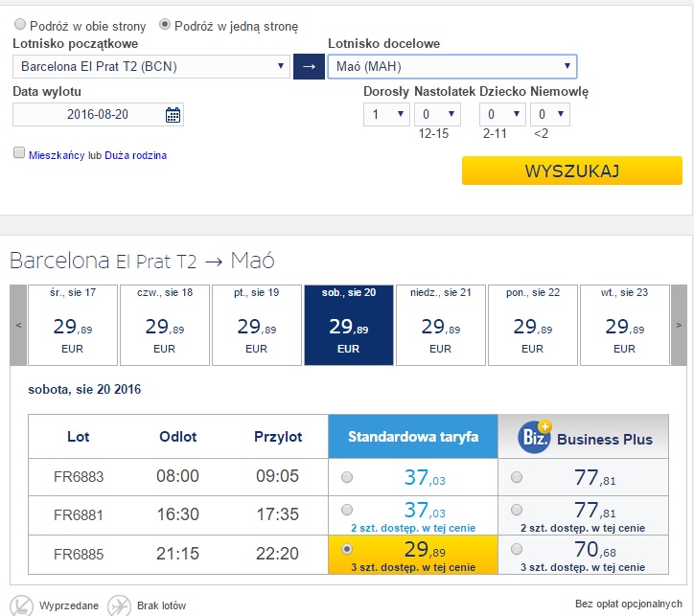Show earlier dates with left arrow
Screen dimensions: 694x616
(18, 325)
